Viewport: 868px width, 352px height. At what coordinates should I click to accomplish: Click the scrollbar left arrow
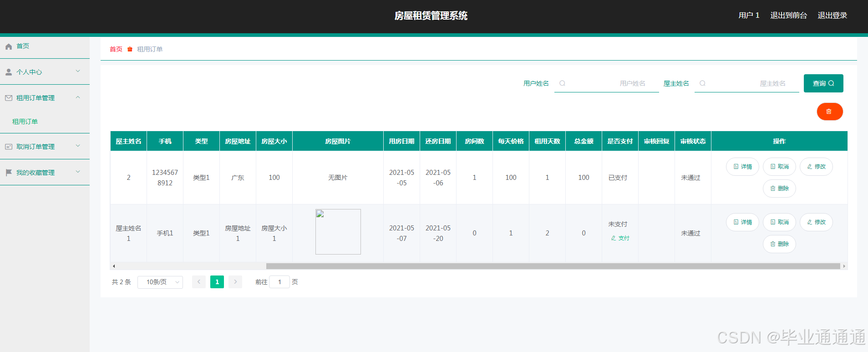click(x=113, y=266)
